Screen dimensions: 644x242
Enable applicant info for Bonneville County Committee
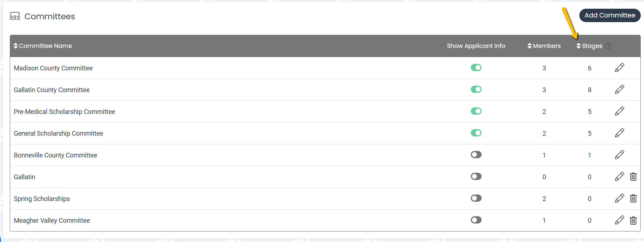pos(476,155)
